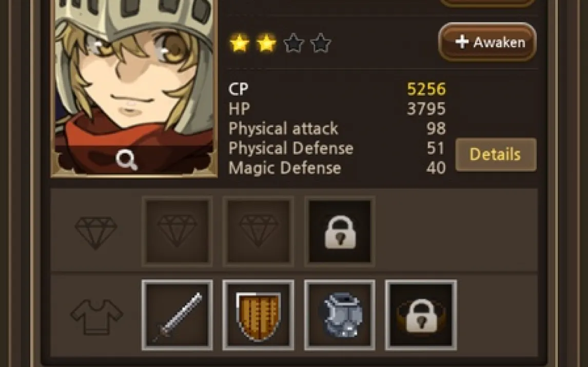The height and width of the screenshot is (367, 588).
Task: Open the stat Details panel
Action: click(x=496, y=154)
